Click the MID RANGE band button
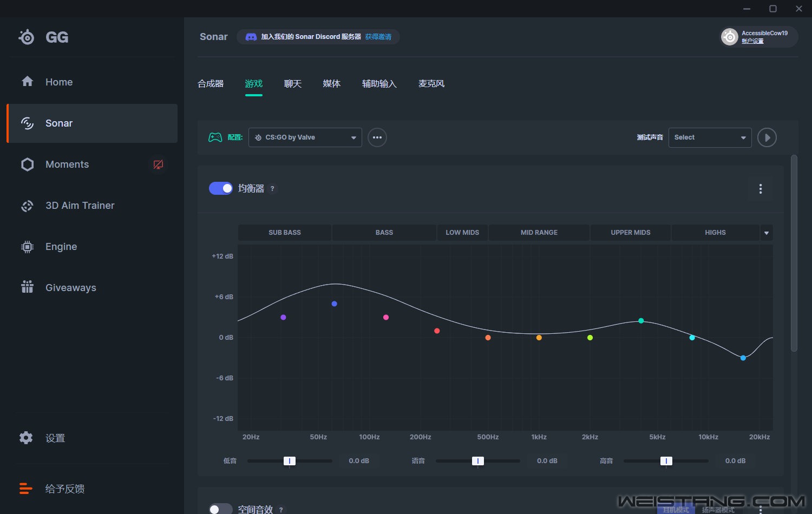Viewport: 812px width, 514px height. (x=539, y=233)
